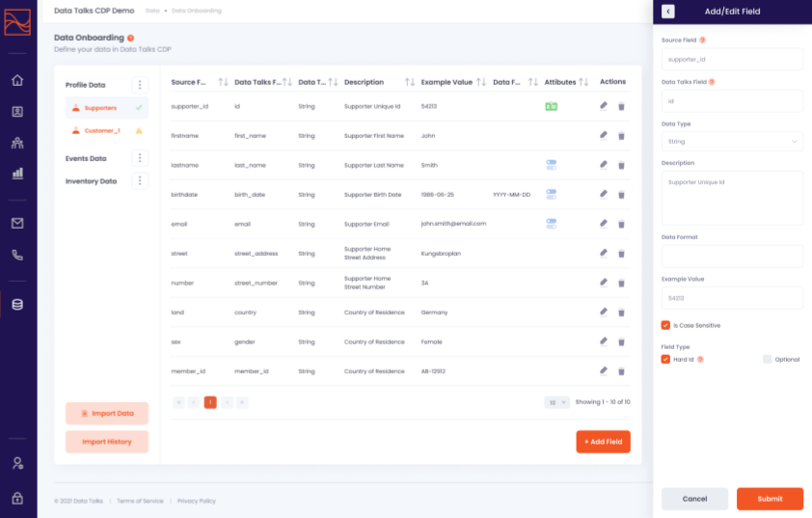Open the phone icon in sidebar
The image size is (812, 518).
[17, 255]
